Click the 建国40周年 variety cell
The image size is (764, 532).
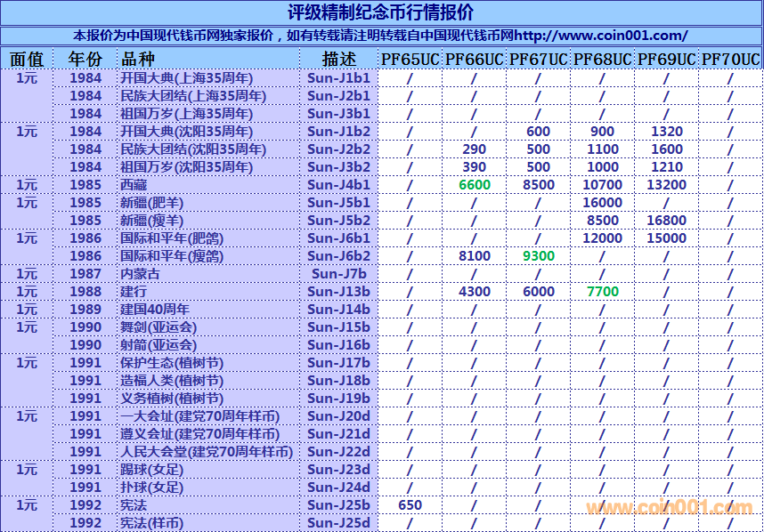pyautogui.click(x=155, y=310)
